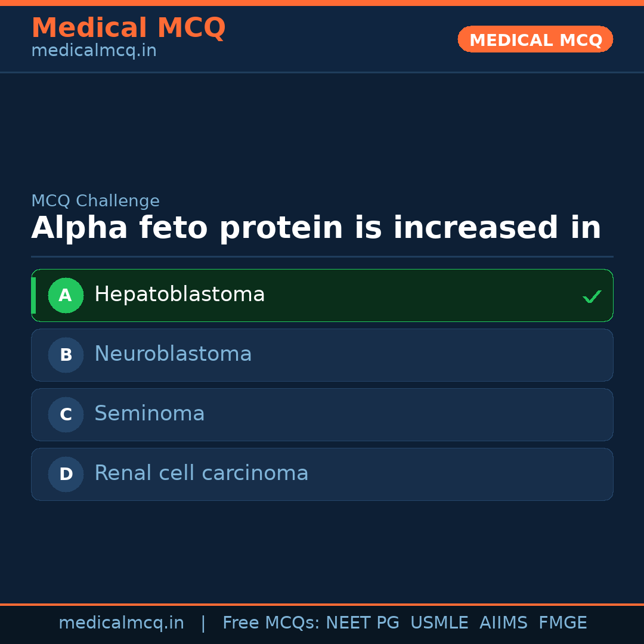
Task: Click the orange Medical MCQ header title
Action: [128, 28]
